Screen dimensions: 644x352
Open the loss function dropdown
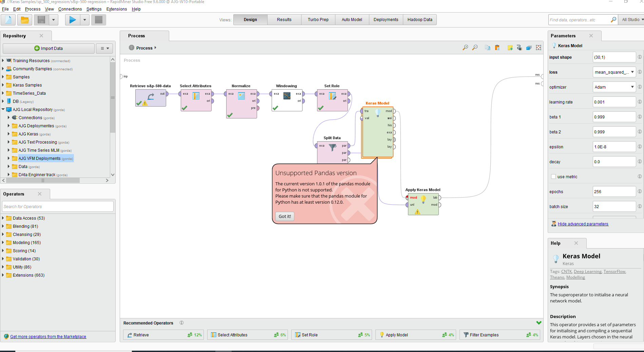(x=614, y=72)
